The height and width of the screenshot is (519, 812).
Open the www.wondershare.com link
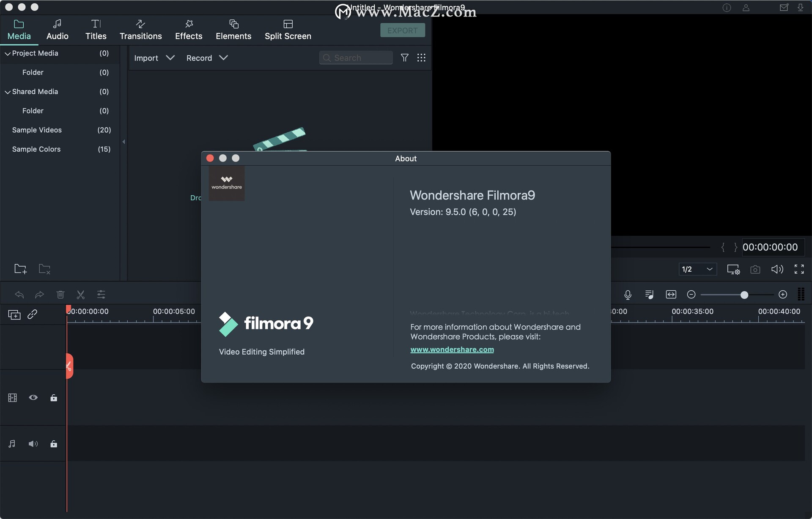click(x=452, y=350)
